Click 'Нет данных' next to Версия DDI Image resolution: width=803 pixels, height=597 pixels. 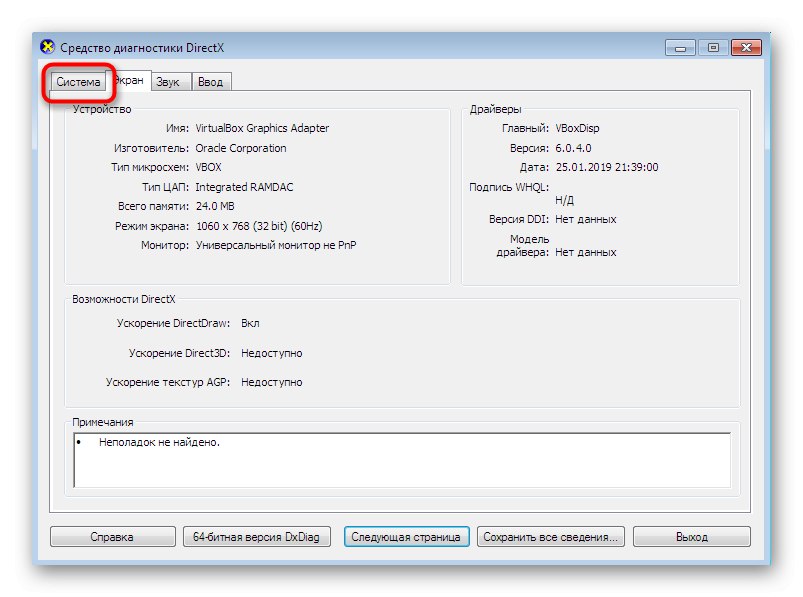586,219
